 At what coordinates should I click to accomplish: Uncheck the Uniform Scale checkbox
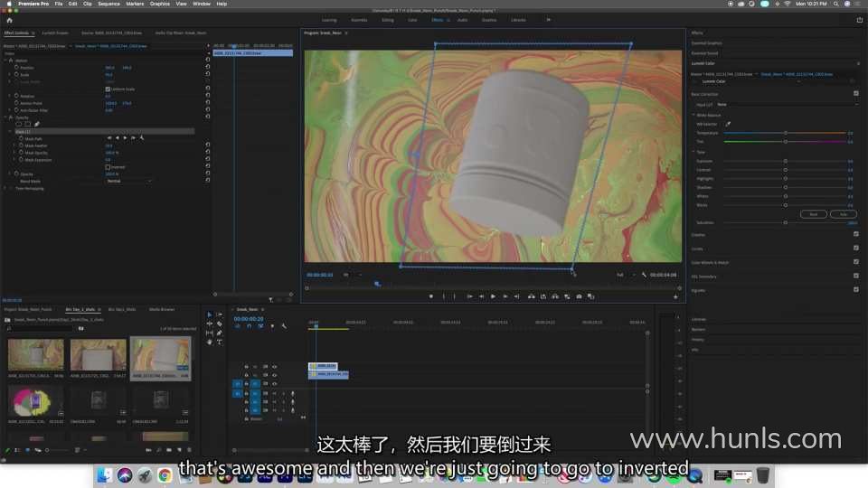click(108, 89)
